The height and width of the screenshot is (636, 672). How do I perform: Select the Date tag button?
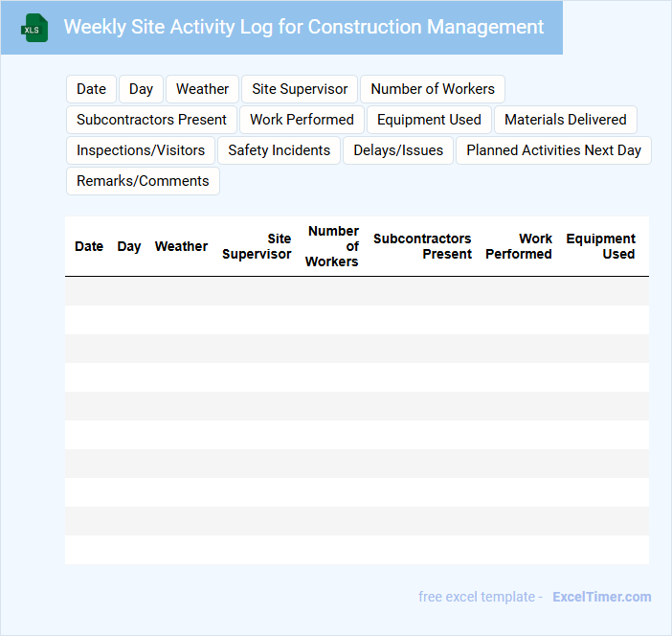(91, 89)
